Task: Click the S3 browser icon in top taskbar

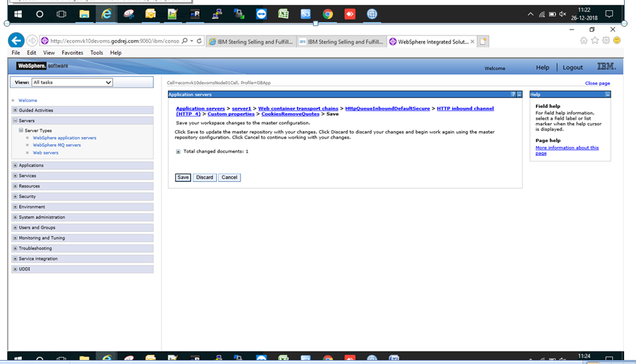Action: tap(305, 14)
